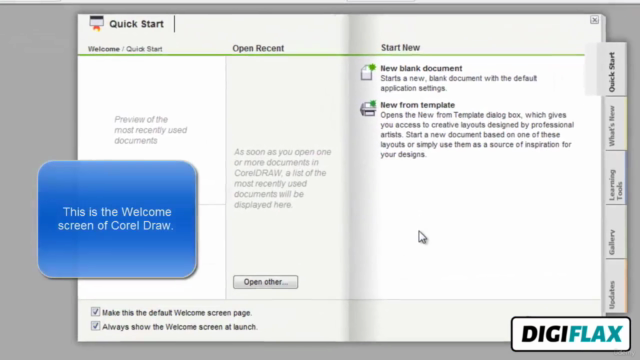The height and width of the screenshot is (360, 640).
Task: Click the Open other... button
Action: [x=265, y=282]
